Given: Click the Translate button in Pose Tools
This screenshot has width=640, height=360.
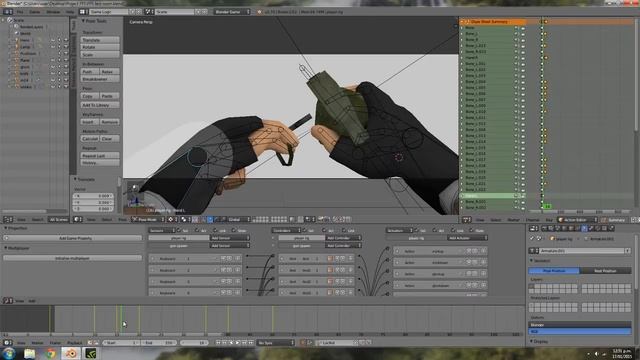Looking at the screenshot, I should click(x=100, y=40).
